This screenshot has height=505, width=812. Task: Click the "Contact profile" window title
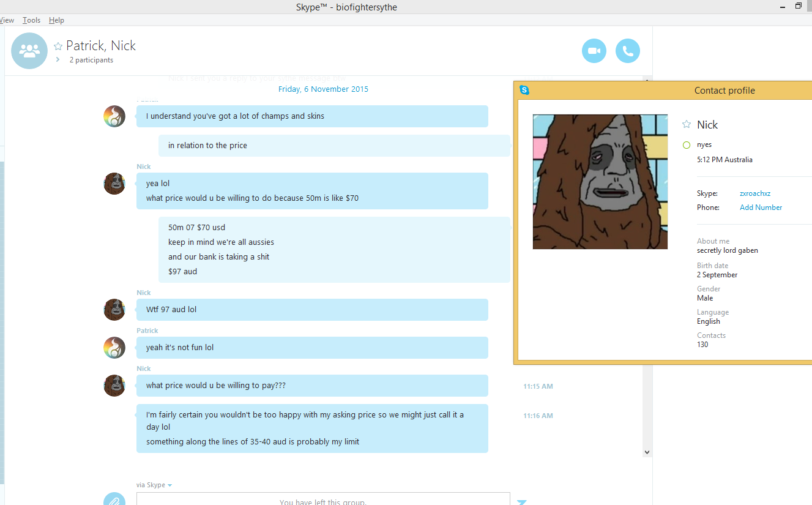point(724,91)
